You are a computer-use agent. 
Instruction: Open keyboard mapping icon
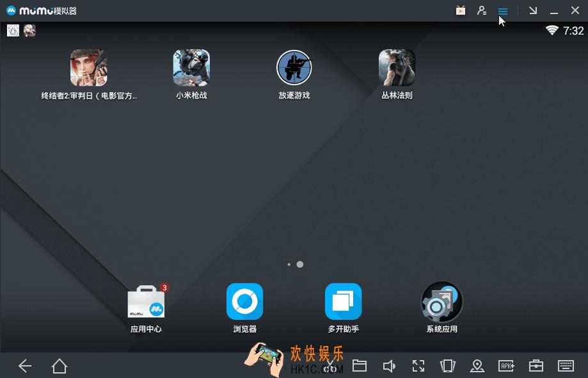566,366
